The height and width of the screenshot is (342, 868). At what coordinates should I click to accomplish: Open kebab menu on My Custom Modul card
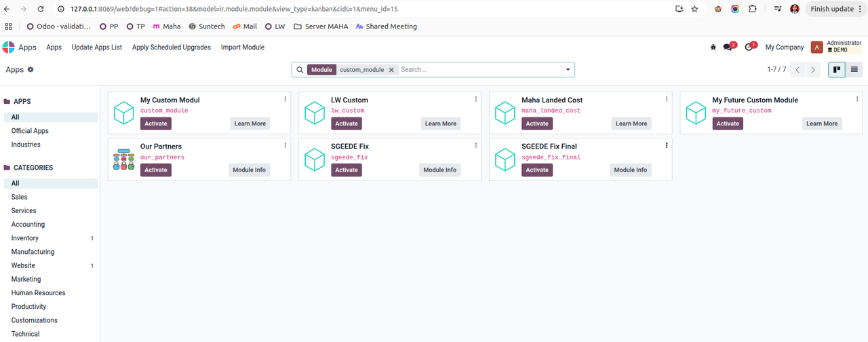(x=285, y=99)
